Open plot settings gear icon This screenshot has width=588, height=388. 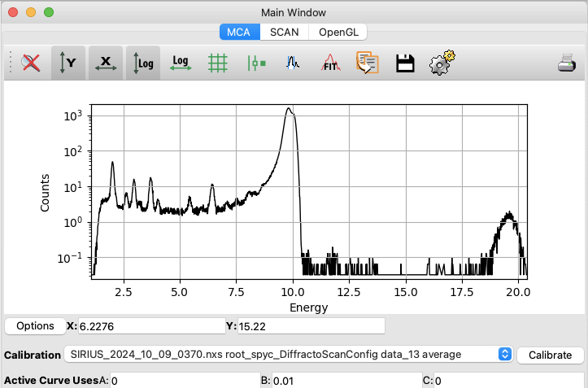tap(442, 63)
